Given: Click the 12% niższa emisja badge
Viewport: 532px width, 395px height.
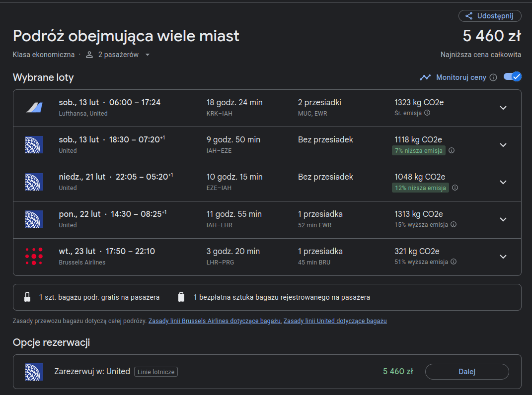Looking at the screenshot, I should coord(420,188).
